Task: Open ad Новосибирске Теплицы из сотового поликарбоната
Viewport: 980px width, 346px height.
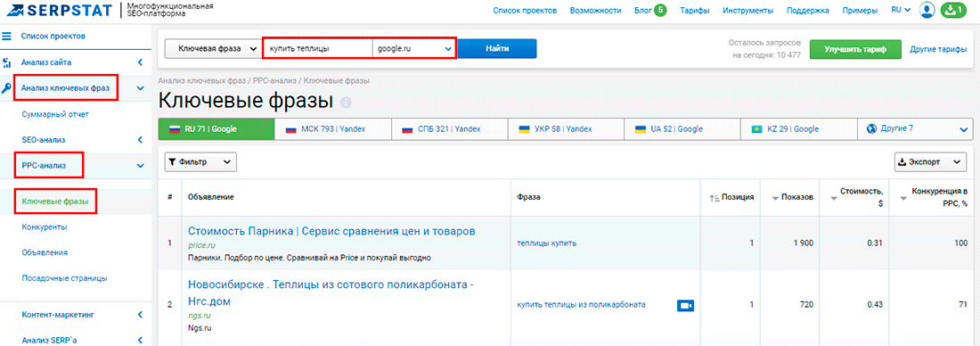Action: pos(331,292)
